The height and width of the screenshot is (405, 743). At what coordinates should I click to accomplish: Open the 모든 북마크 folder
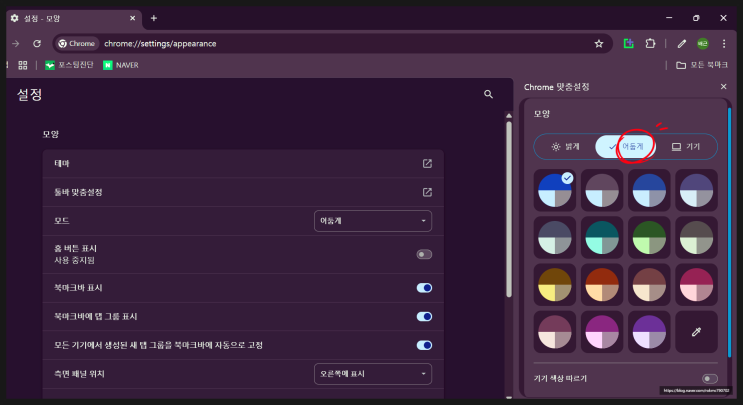[702, 65]
